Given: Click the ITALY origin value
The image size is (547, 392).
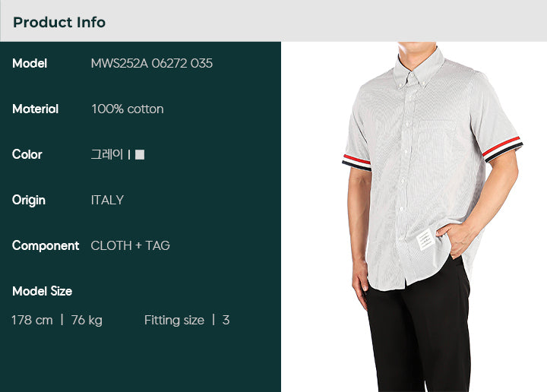Looking at the screenshot, I should pos(107,200).
